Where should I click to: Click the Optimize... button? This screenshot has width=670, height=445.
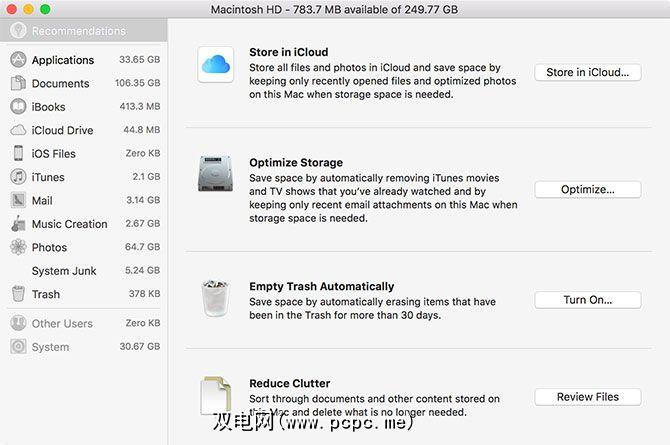click(x=588, y=189)
